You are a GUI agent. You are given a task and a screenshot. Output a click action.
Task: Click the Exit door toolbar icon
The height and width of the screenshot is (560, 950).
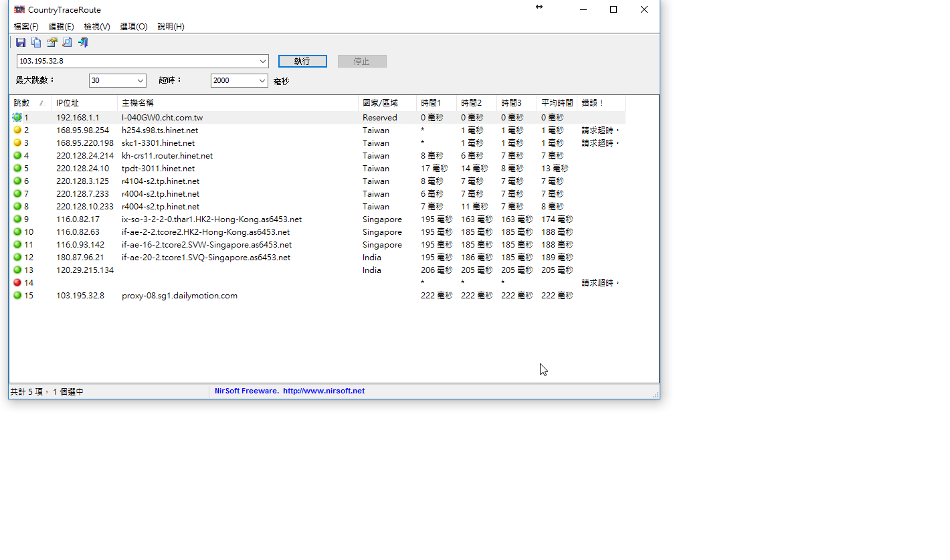[83, 43]
